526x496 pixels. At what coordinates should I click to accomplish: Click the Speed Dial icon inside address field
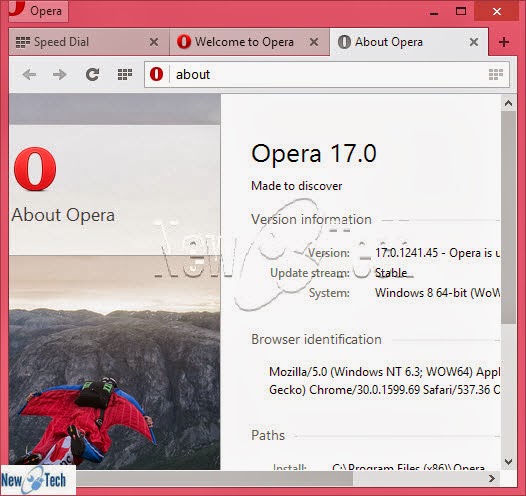click(x=496, y=74)
